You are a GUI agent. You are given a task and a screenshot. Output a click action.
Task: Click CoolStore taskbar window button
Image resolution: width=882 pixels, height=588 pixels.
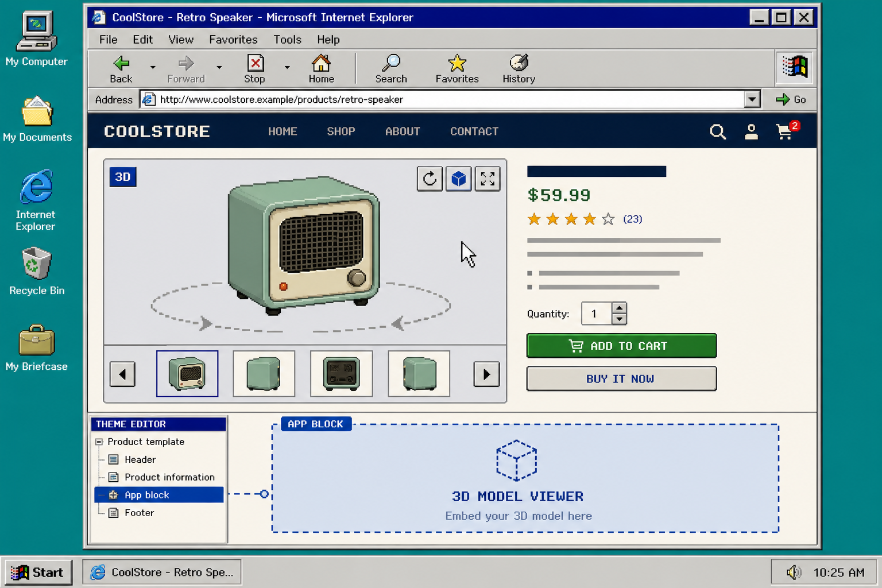(x=162, y=572)
